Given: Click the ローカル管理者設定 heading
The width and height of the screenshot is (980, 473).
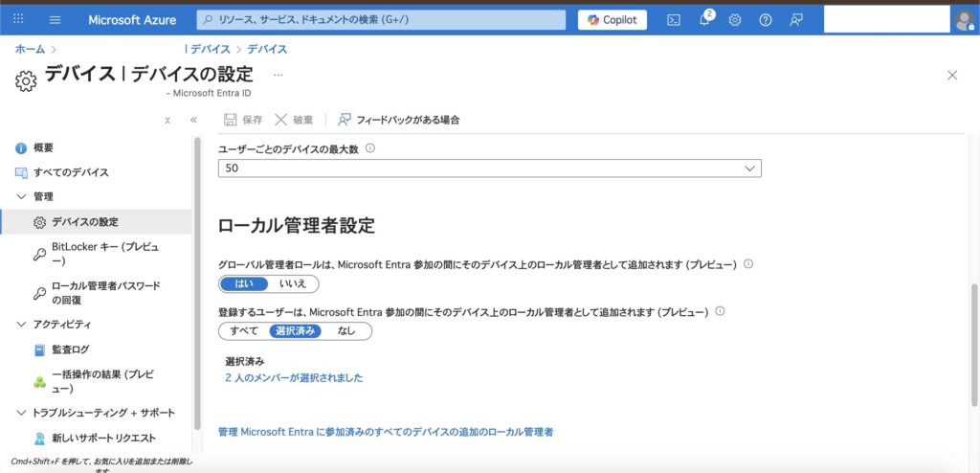Looking at the screenshot, I should (x=297, y=226).
